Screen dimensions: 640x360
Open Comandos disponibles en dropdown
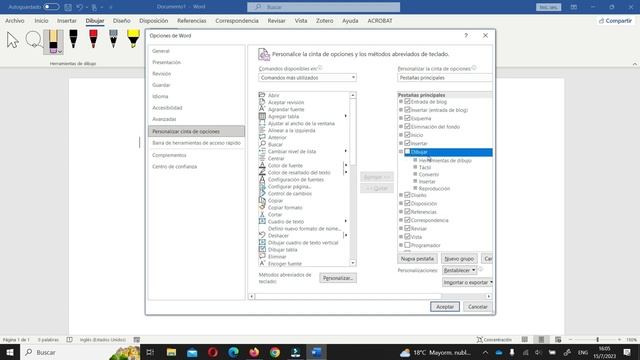point(307,78)
